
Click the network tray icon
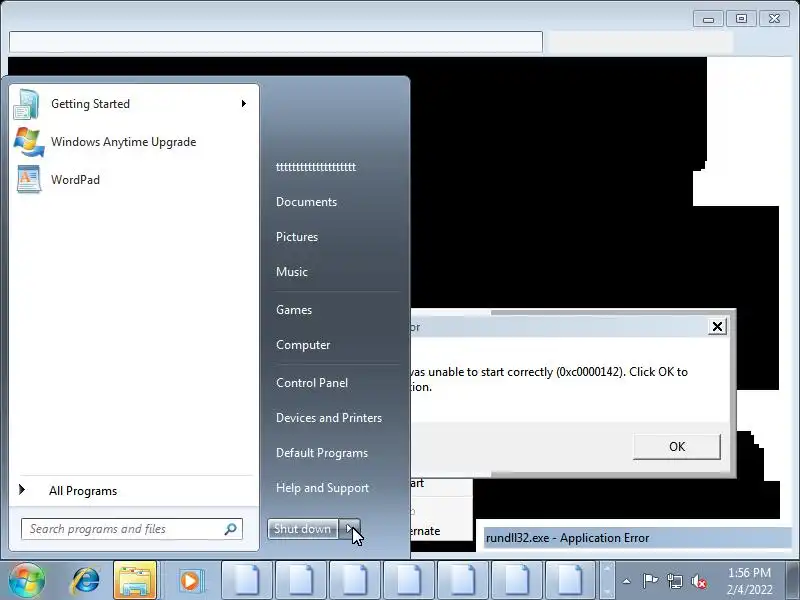coord(674,581)
